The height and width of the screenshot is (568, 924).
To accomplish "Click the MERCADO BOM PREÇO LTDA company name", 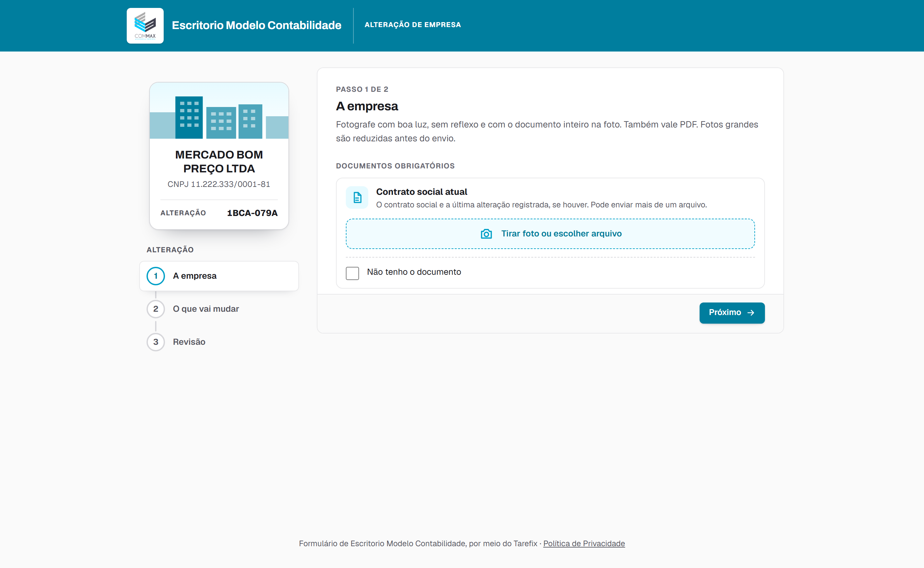I will click(219, 161).
